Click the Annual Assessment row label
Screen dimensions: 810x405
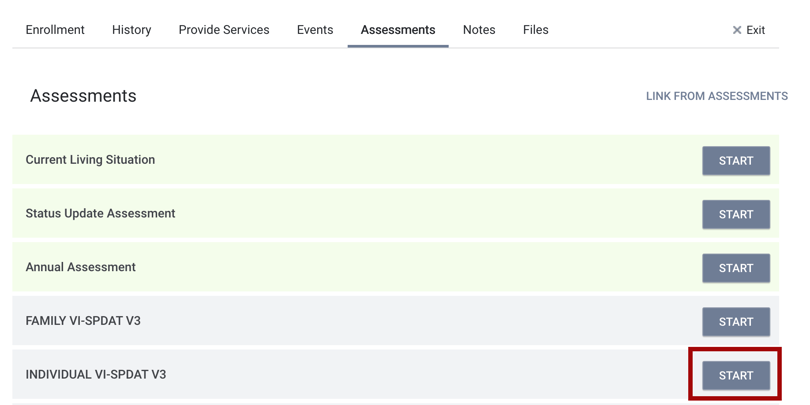[x=80, y=268]
